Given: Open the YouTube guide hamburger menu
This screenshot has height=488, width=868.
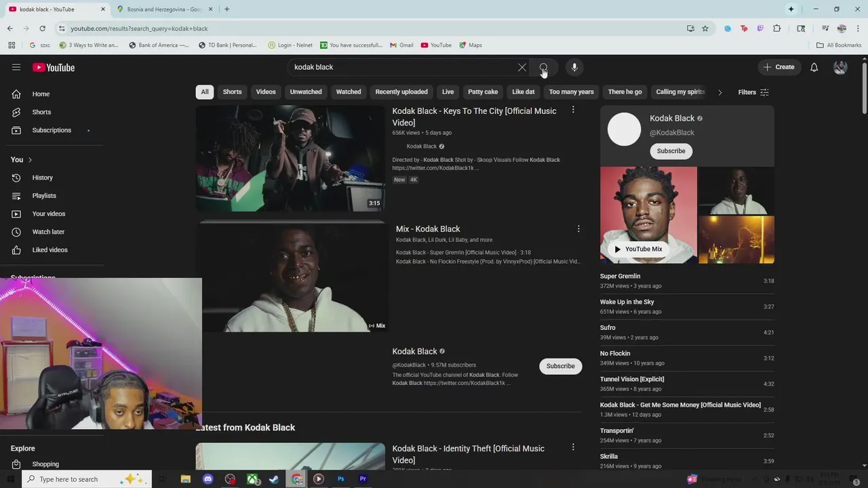Looking at the screenshot, I should point(16,67).
